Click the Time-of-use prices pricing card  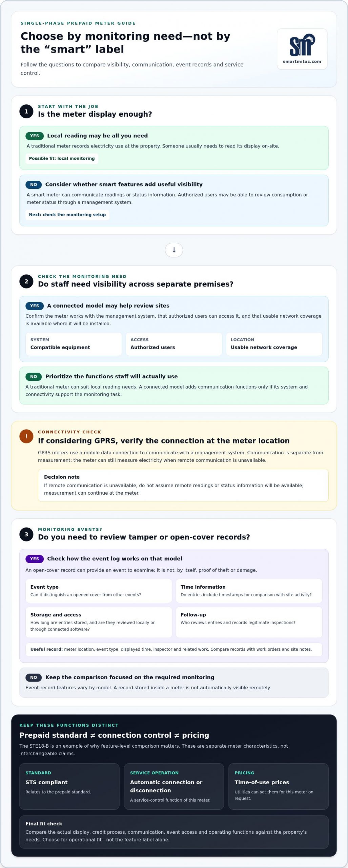coord(279,786)
